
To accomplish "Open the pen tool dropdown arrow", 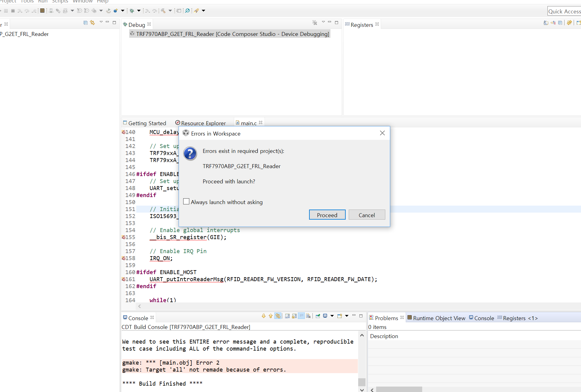I will click(x=203, y=11).
